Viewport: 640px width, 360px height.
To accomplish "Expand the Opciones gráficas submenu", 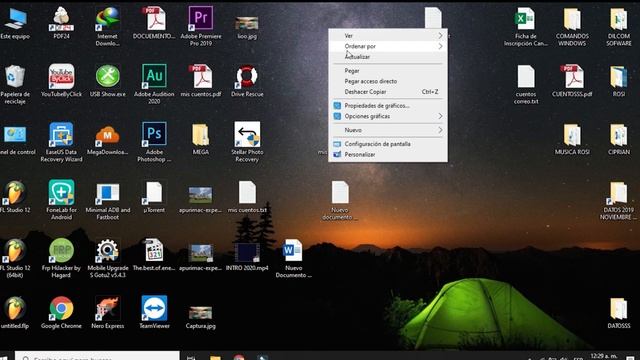I will pos(388,116).
